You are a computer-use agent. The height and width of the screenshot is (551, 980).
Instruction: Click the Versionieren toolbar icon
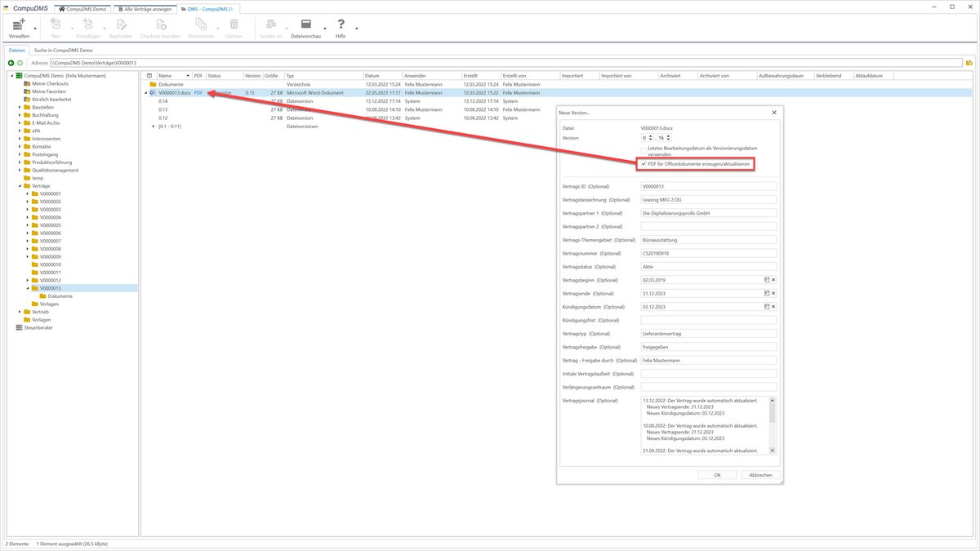[x=200, y=24]
